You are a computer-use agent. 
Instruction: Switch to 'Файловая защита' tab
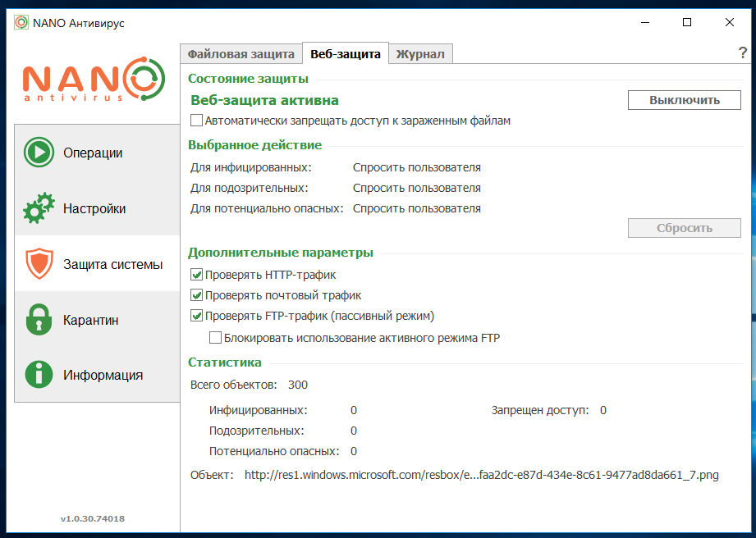pyautogui.click(x=241, y=54)
